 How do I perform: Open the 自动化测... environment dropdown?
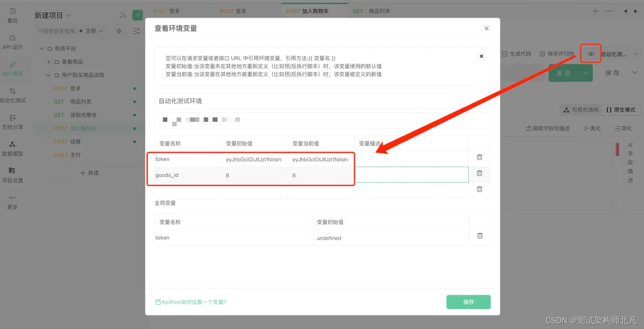tap(619, 54)
